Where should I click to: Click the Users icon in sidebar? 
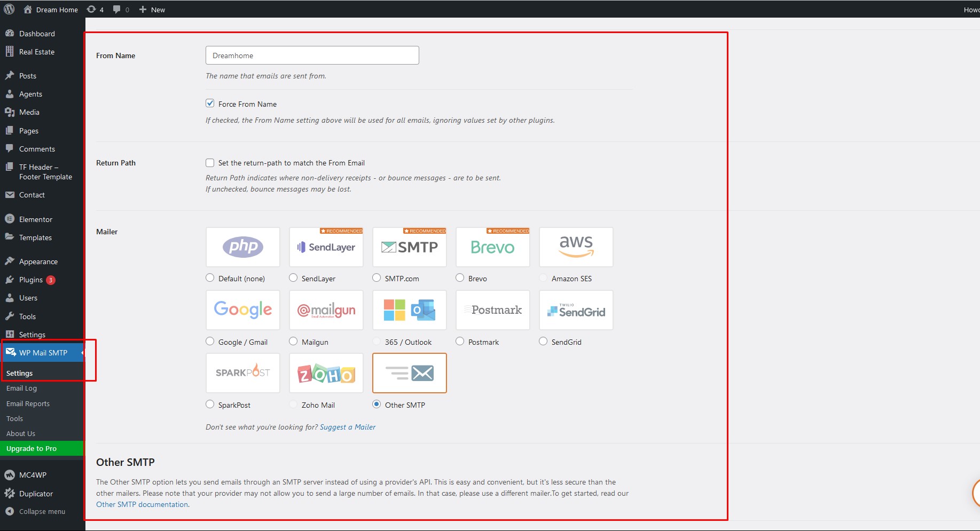[x=10, y=298]
